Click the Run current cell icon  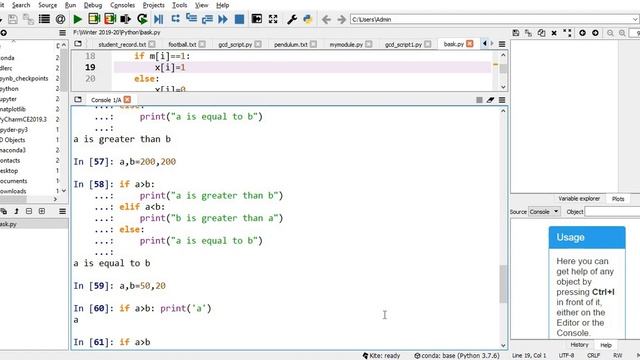tap(94, 19)
